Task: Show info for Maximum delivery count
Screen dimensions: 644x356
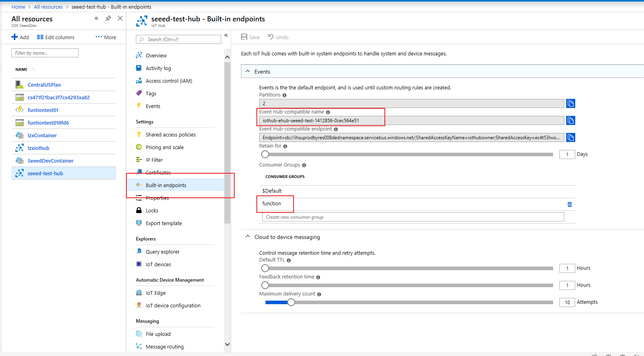Action: pyautogui.click(x=319, y=294)
